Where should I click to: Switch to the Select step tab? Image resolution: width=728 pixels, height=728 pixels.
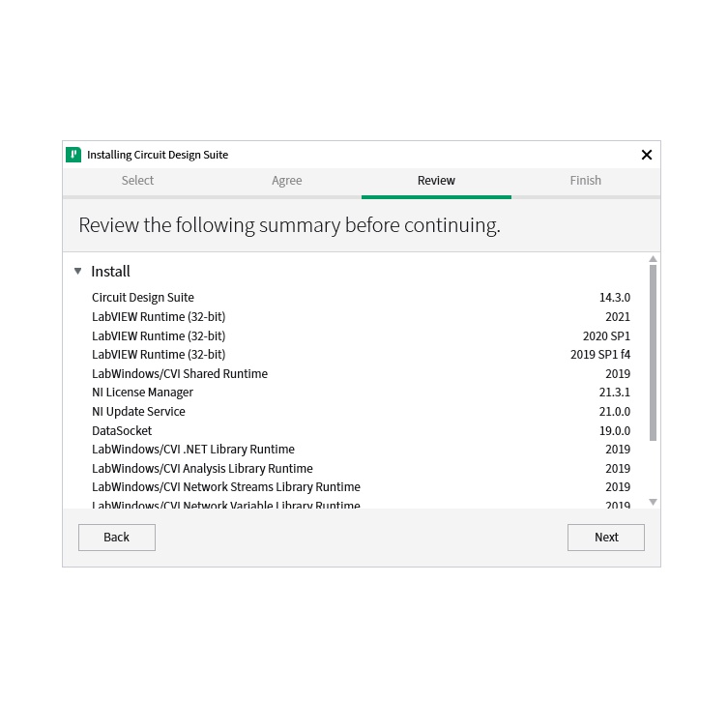coord(137,181)
